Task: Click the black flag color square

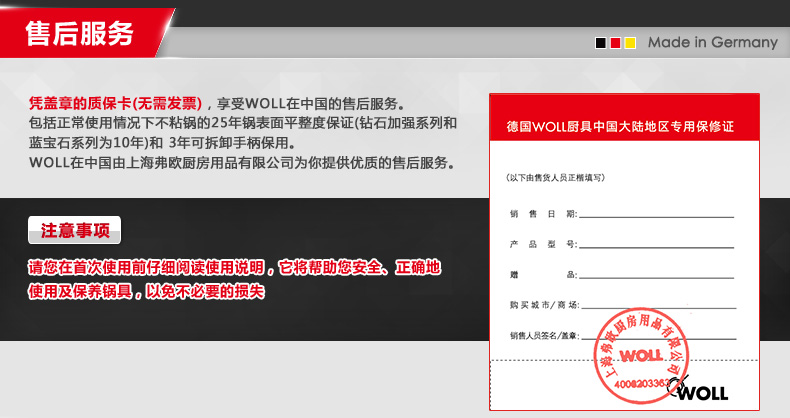Action: point(600,43)
